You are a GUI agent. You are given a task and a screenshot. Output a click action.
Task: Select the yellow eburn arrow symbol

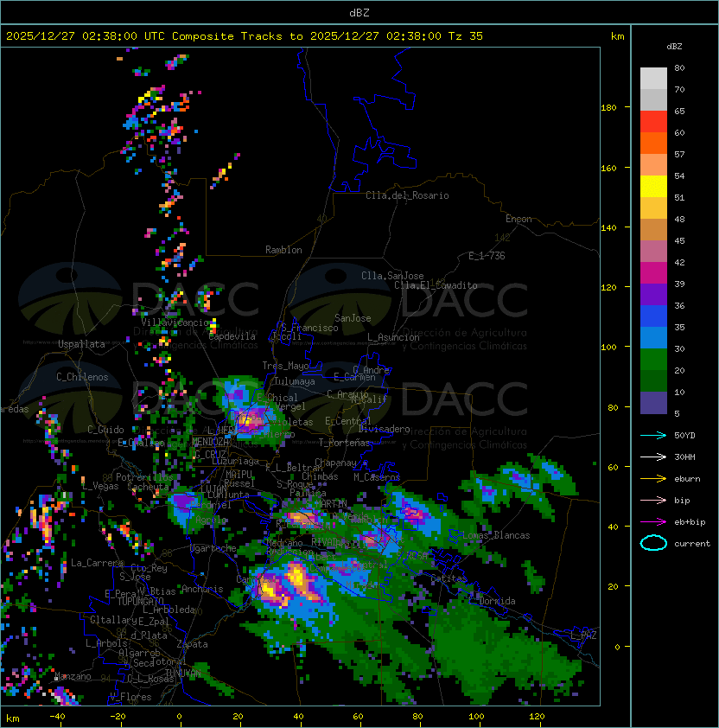pyautogui.click(x=653, y=479)
